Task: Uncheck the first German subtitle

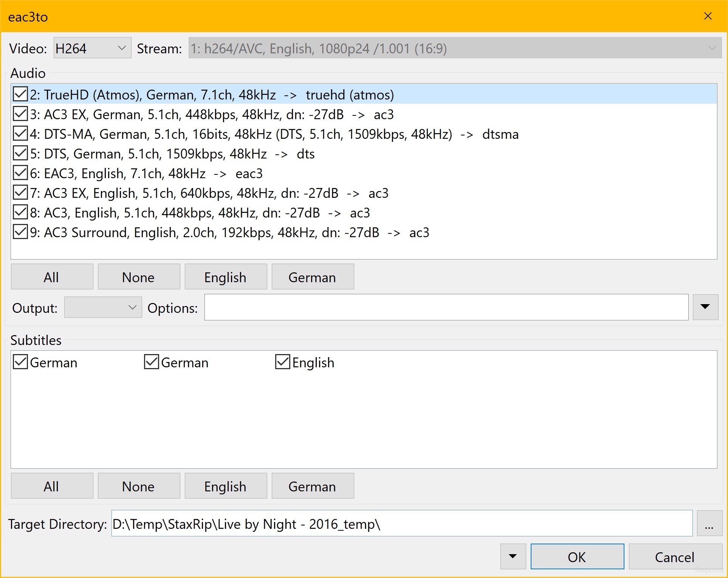Action: point(20,362)
